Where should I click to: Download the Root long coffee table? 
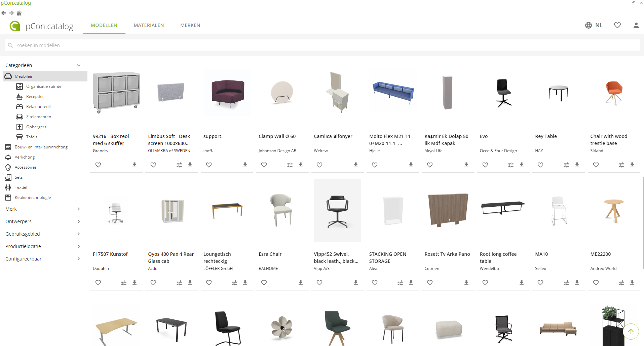[x=522, y=283]
